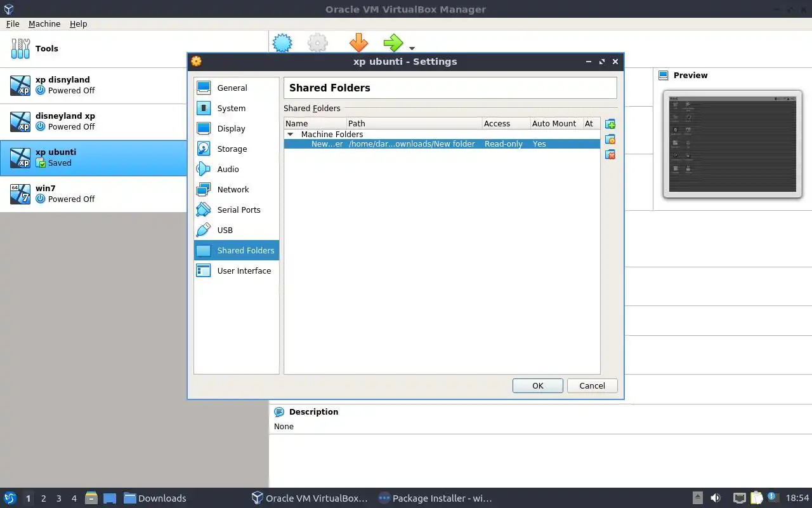This screenshot has height=508, width=812.
Task: Open the Machine menu
Action: (x=44, y=23)
